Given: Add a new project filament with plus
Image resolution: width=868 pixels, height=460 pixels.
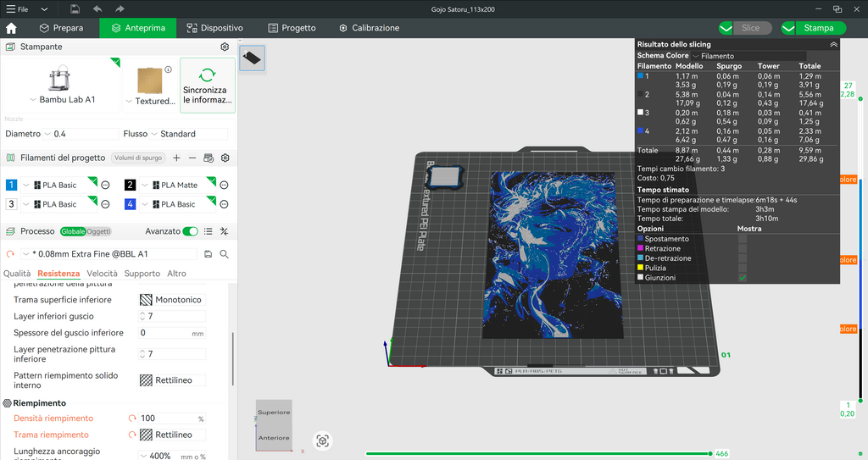Looking at the screenshot, I should coord(176,158).
